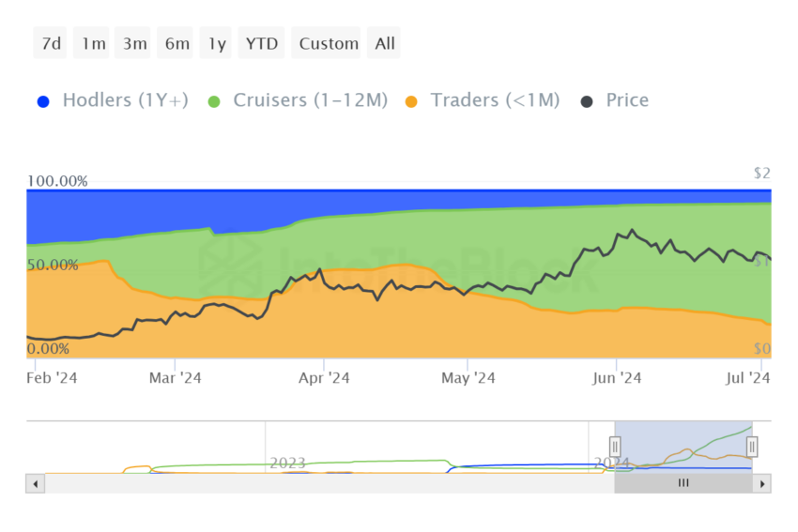
Task: Click the navigator right range handle
Action: tap(752, 447)
